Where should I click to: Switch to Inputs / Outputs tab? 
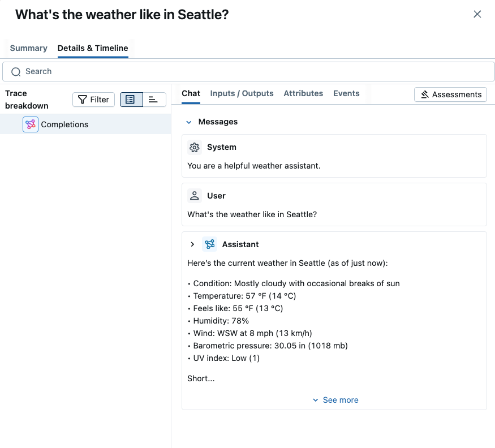242,94
